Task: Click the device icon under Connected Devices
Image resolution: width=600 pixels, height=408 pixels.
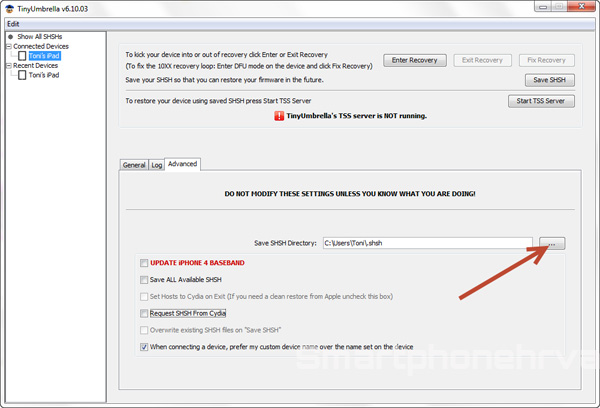Action: click(22, 56)
